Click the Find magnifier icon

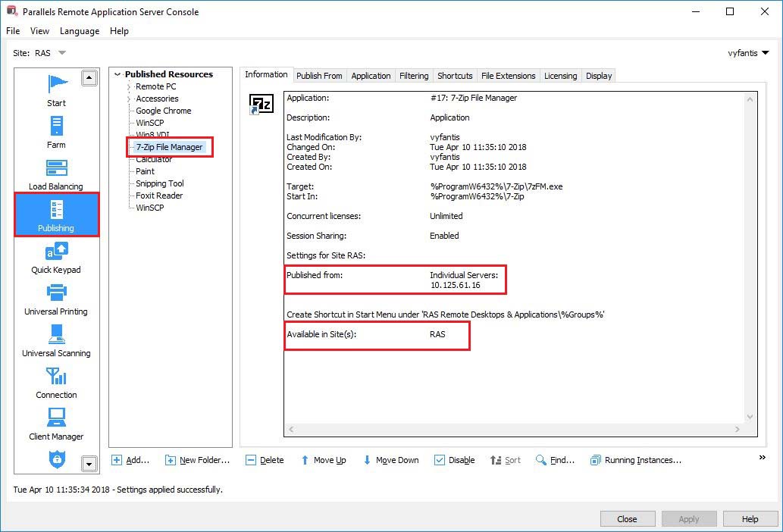pyautogui.click(x=540, y=460)
